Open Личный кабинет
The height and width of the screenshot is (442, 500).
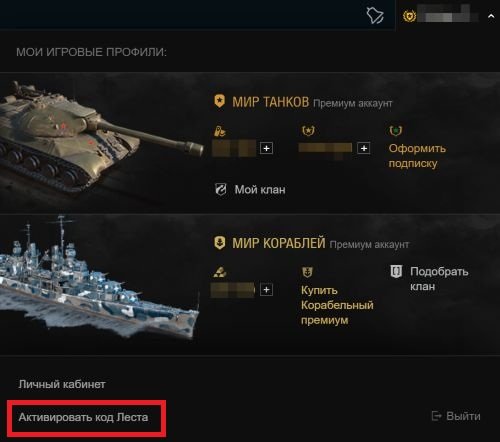click(62, 384)
